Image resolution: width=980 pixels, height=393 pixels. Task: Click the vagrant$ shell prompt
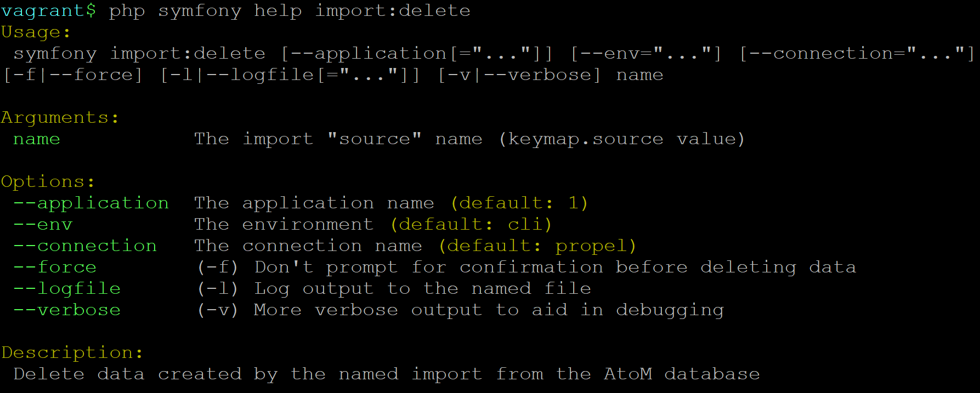pos(48,11)
